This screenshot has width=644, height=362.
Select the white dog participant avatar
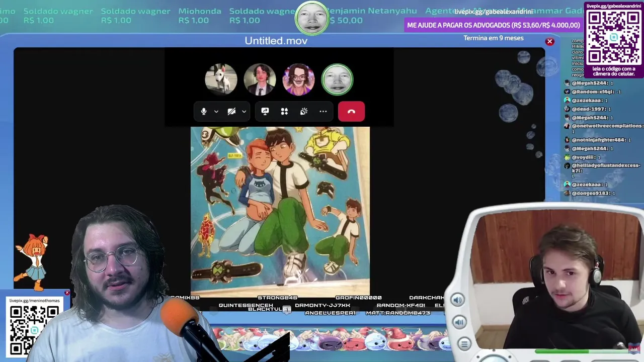pos(221,79)
